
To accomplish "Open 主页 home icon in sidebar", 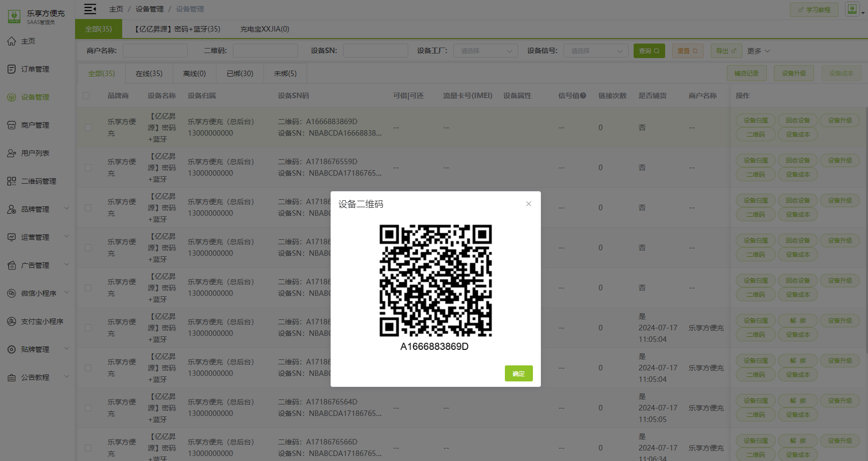I will [12, 41].
